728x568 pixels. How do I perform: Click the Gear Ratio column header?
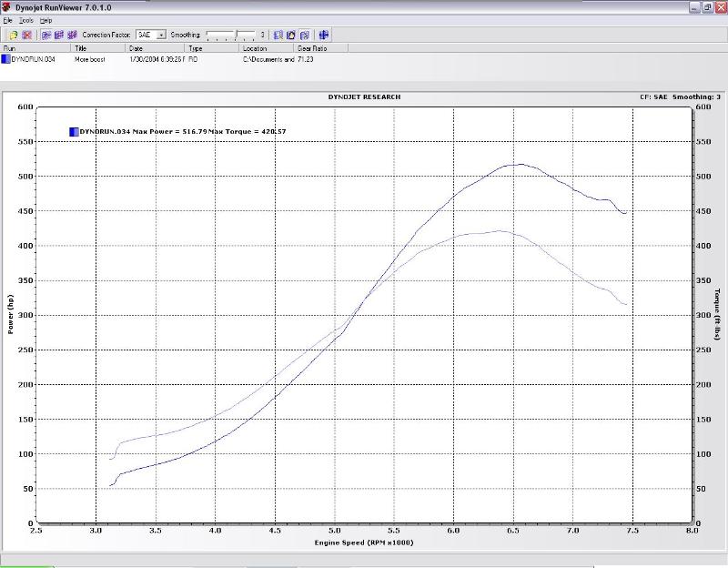coord(313,48)
